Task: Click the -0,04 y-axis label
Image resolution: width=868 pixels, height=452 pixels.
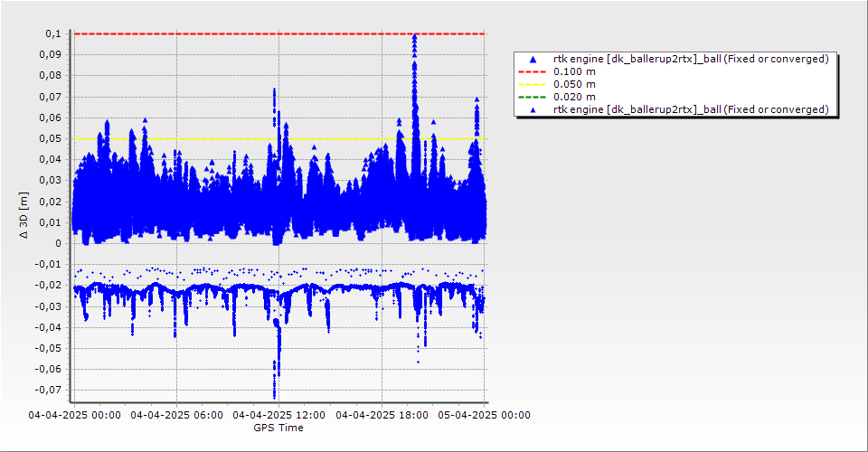Action: [49, 327]
